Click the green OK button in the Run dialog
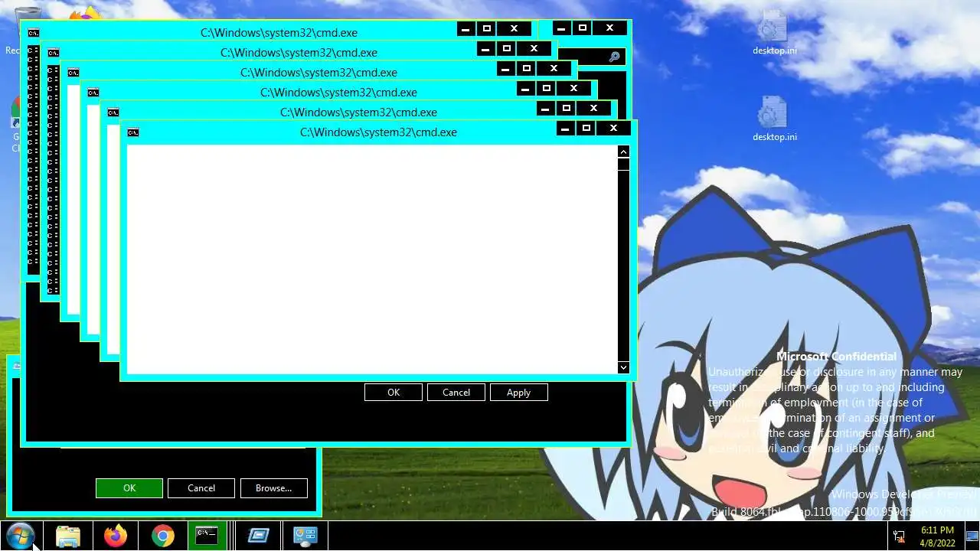The image size is (980, 551). [x=129, y=488]
